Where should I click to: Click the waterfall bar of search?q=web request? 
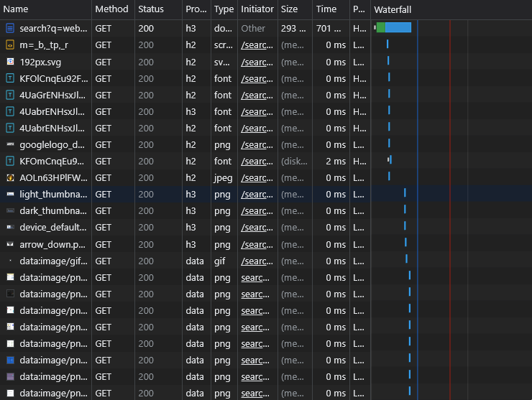[x=393, y=27]
